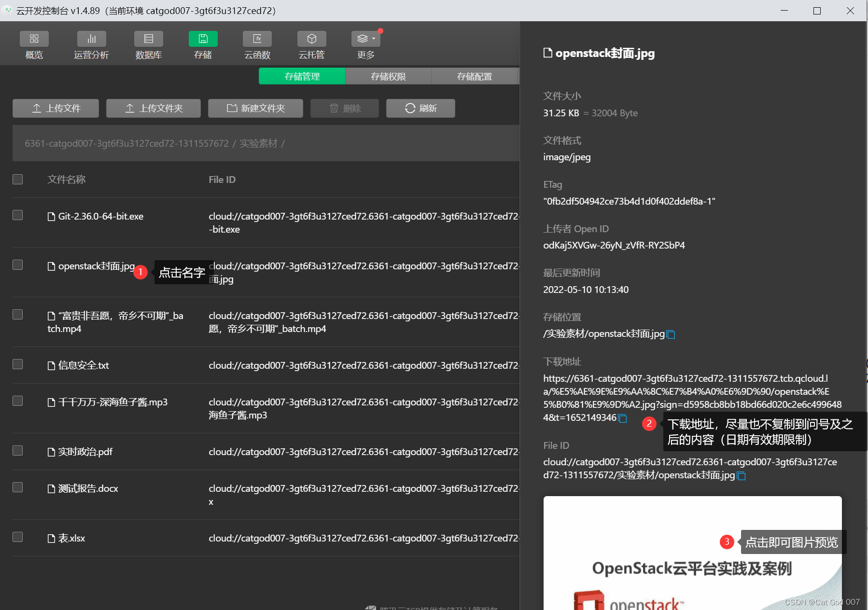Copy the File ID in details panel
Image resolution: width=868 pixels, height=610 pixels.
(x=742, y=476)
